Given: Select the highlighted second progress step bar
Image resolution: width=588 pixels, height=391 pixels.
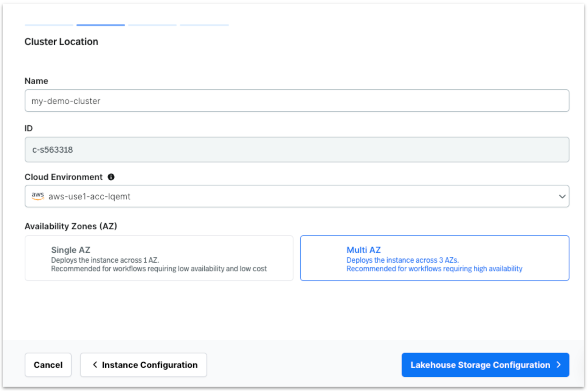Looking at the screenshot, I should 100,25.
